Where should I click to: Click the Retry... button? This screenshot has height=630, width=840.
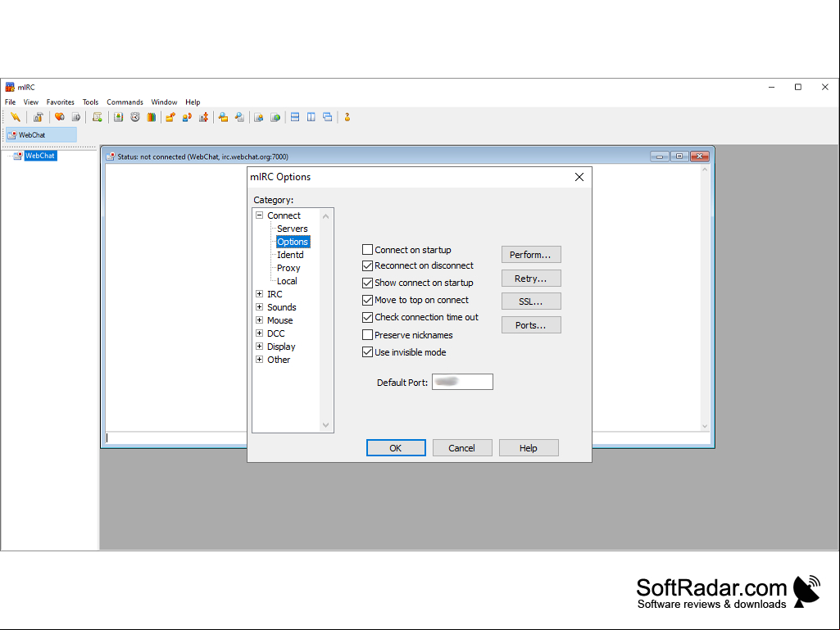coord(531,278)
